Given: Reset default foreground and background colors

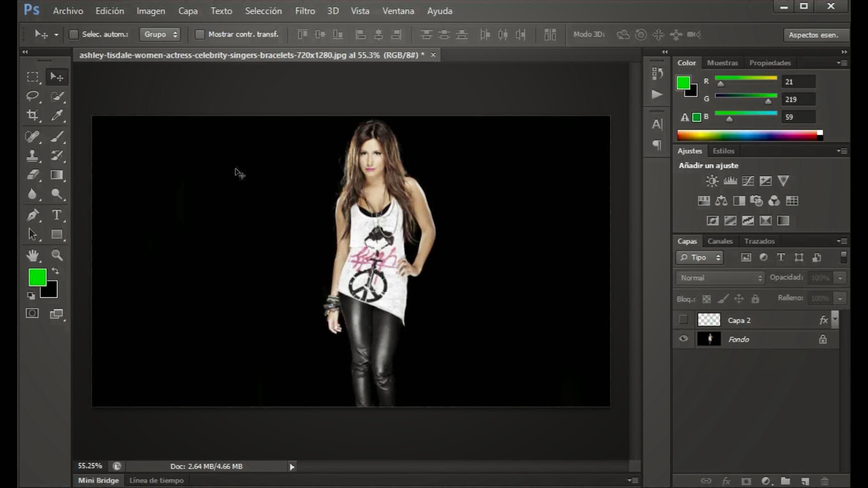Looking at the screenshot, I should (31, 296).
